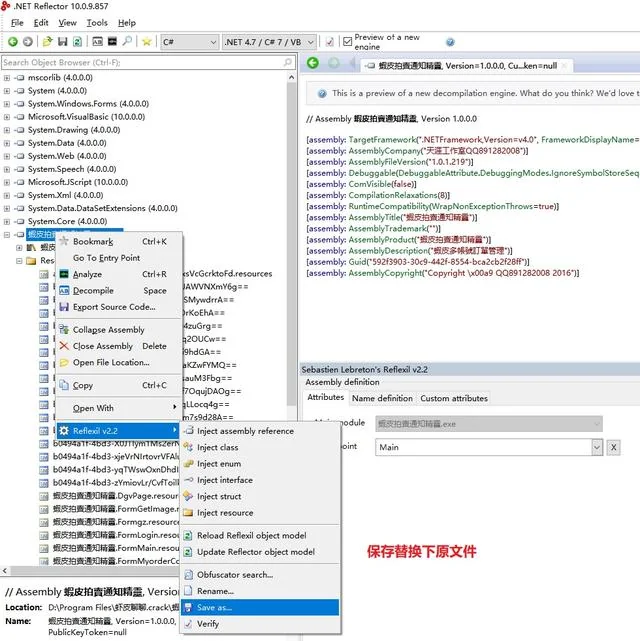The height and width of the screenshot is (641, 640).
Task: Expand the mscorlib (4.0.0.0) node
Action: pyautogui.click(x=7, y=78)
